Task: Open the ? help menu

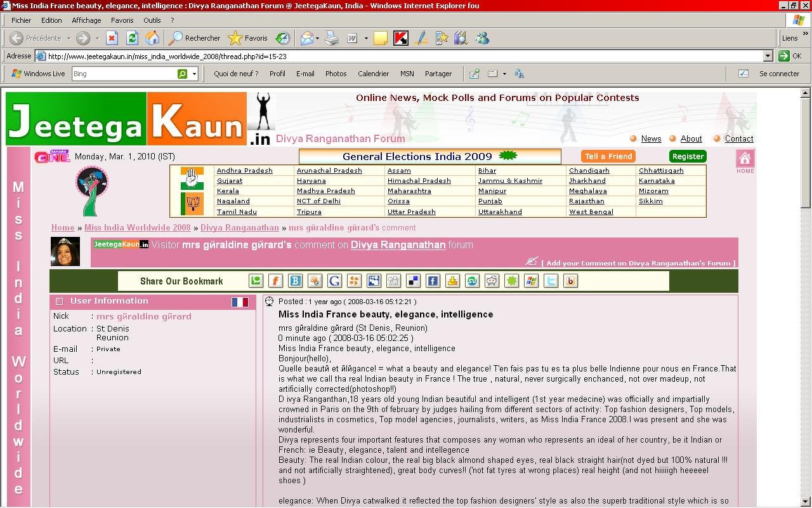Action: click(172, 20)
